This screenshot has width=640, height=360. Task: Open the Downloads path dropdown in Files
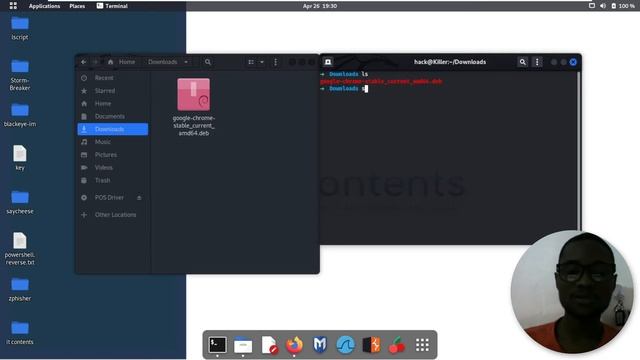tap(168, 62)
